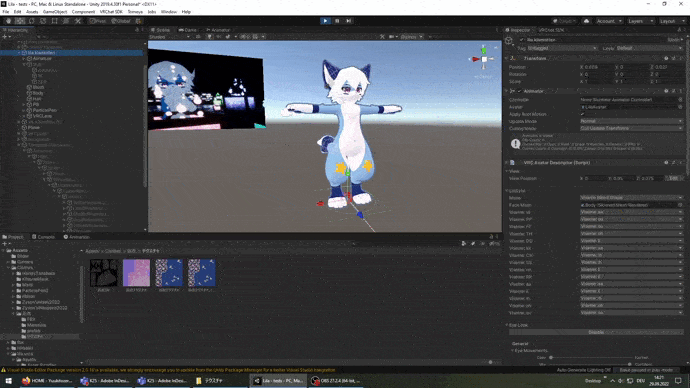Open the custom editor tools wrench icon
This screenshot has height=388, width=690.
pyautogui.click(x=77, y=21)
